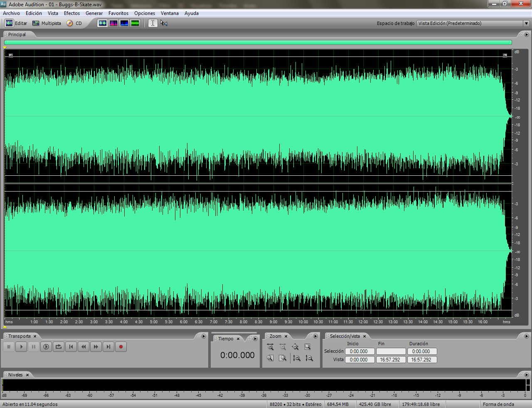
Task: Click the green horizontal navigation bar above the waveform
Action: coord(258,42)
